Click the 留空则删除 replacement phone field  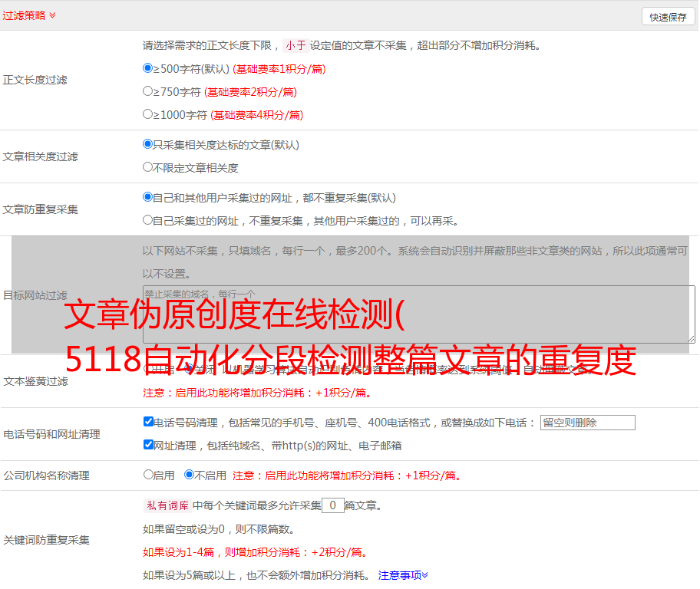587,423
